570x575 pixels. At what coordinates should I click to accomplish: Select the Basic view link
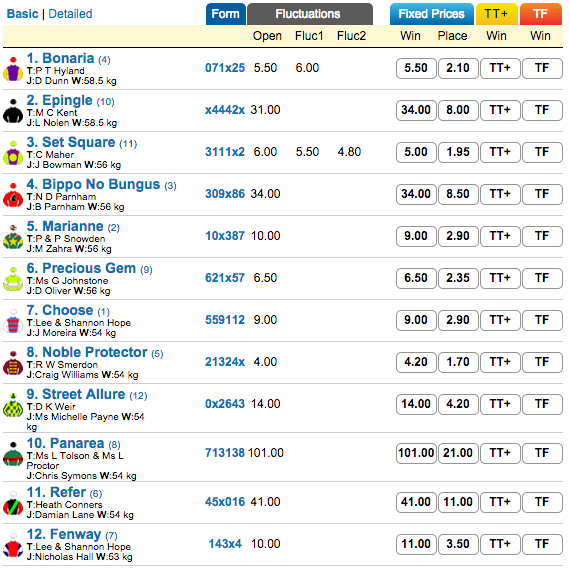click(x=22, y=14)
